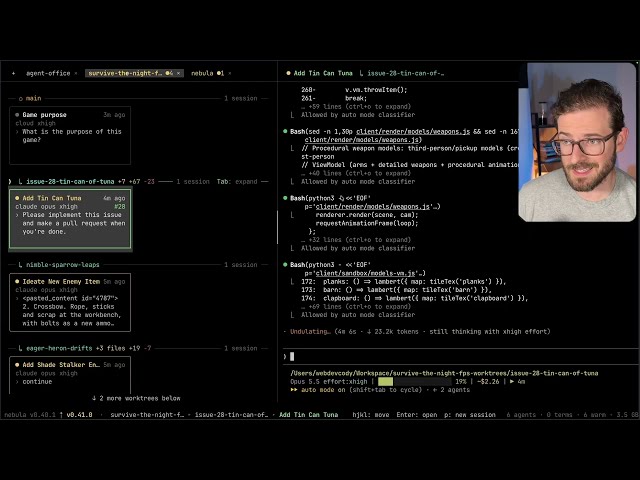
Task: Click the webcam video overlay
Action: [577, 142]
